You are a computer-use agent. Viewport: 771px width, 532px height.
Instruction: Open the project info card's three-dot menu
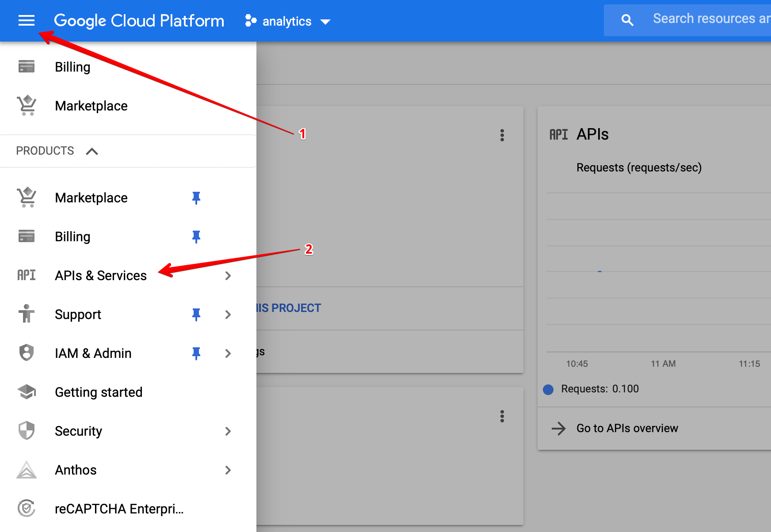pos(502,135)
